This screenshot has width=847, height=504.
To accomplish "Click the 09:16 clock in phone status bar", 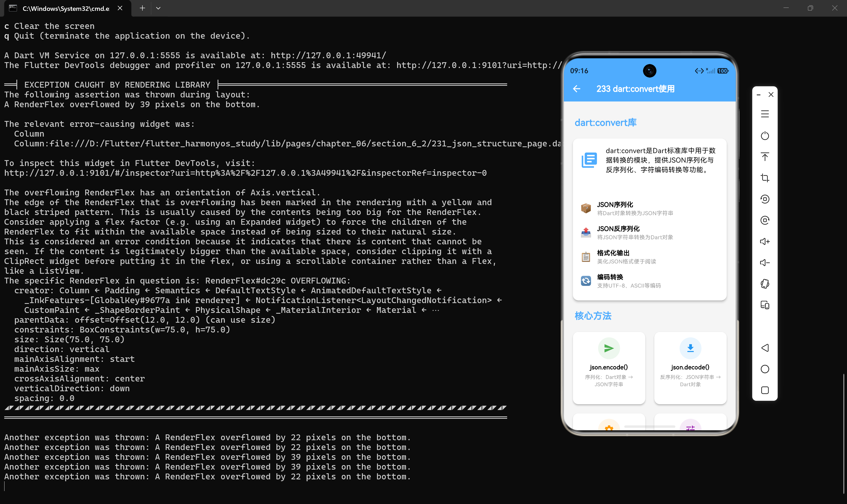I will (x=579, y=71).
